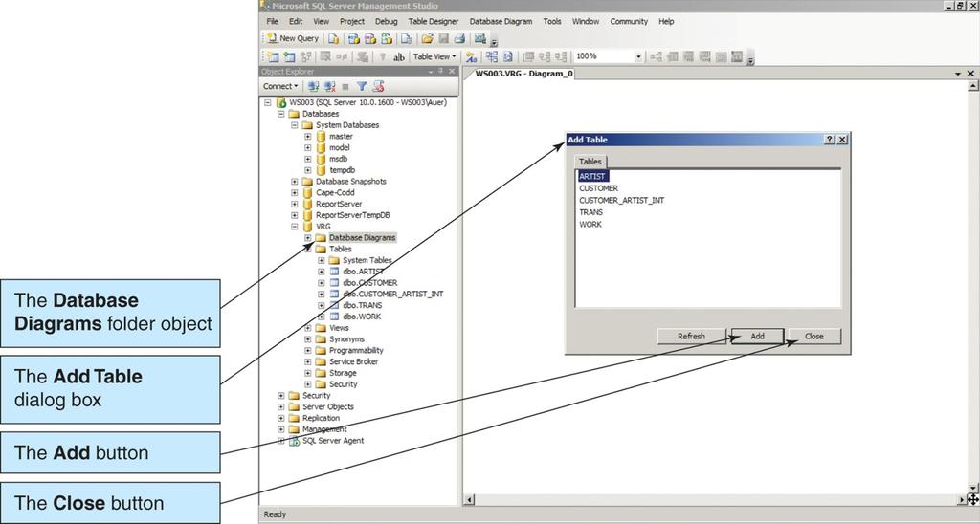Expand the master database node
The width and height of the screenshot is (980, 524).
(x=307, y=136)
